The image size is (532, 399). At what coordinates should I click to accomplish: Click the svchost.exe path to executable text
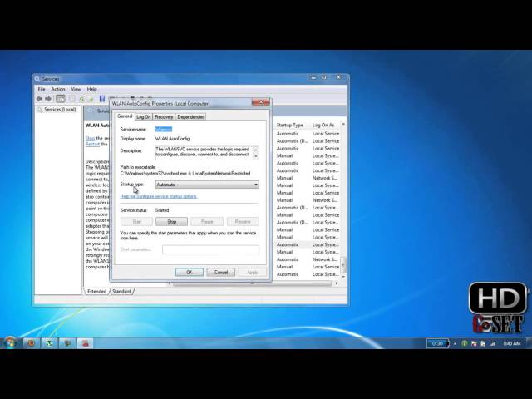pyautogui.click(x=185, y=174)
